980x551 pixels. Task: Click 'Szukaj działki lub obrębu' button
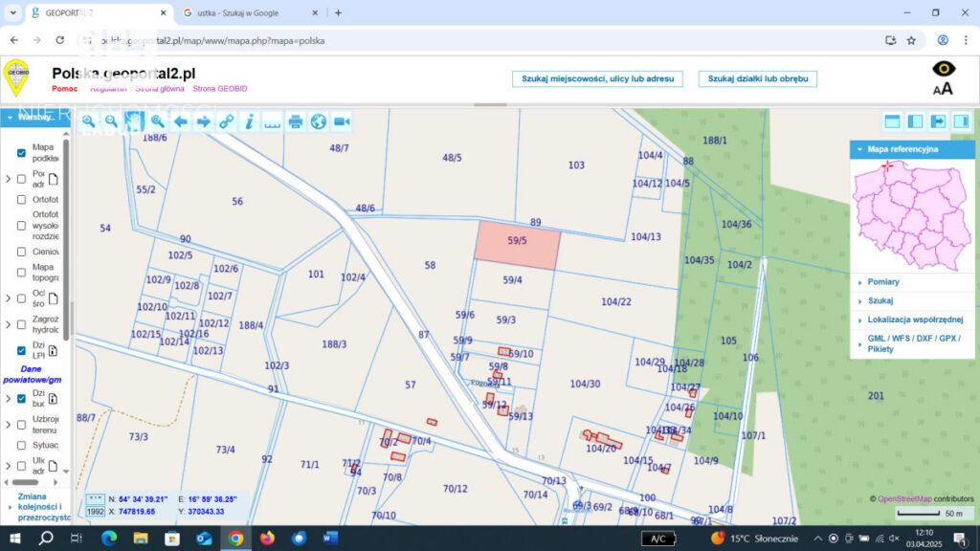(x=757, y=78)
